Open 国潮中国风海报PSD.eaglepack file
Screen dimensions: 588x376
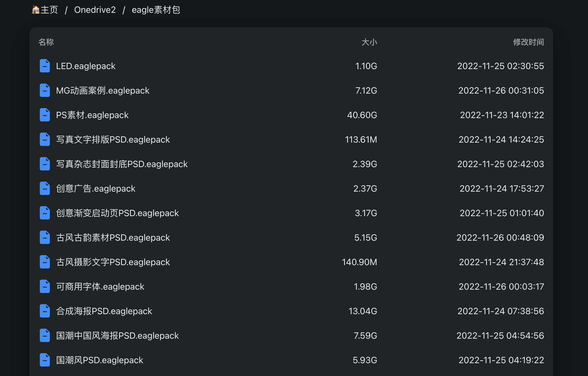[117, 336]
